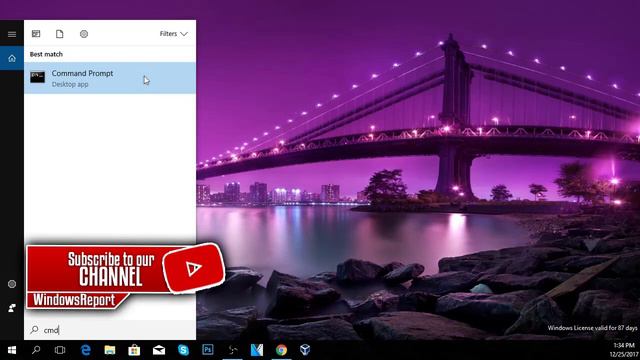Click the search box containing cmd
Screen dimensions: 640x360
[110, 330]
